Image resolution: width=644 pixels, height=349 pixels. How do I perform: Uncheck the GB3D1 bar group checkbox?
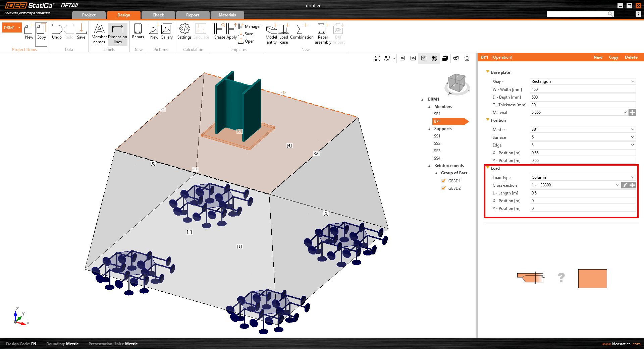[x=443, y=181]
